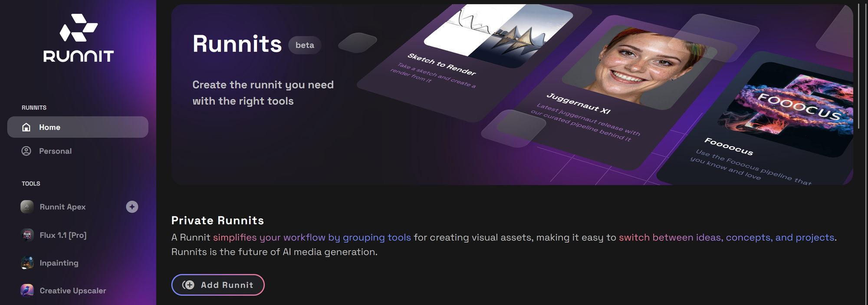Launch the Creative Upscaler tool label
This screenshot has height=305, width=868.
tap(73, 291)
